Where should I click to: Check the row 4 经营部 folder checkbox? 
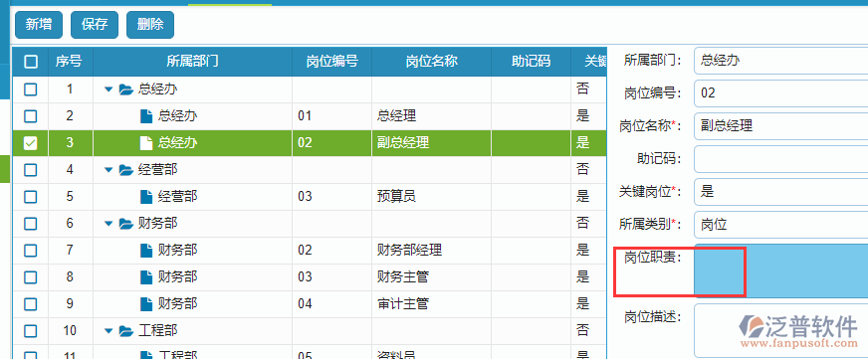coord(31,169)
